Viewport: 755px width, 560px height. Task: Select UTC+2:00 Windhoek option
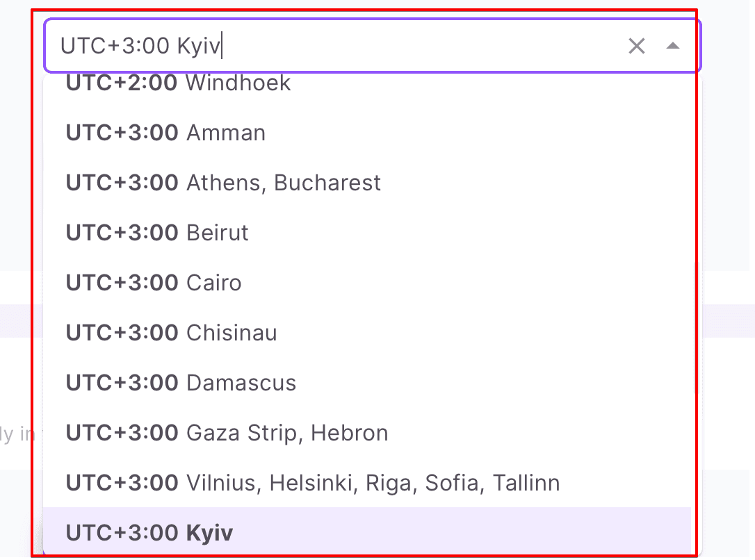179,83
